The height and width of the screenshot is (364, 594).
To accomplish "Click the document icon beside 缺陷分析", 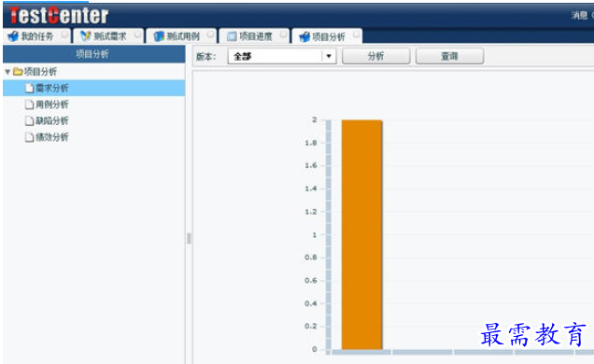I will (x=29, y=120).
